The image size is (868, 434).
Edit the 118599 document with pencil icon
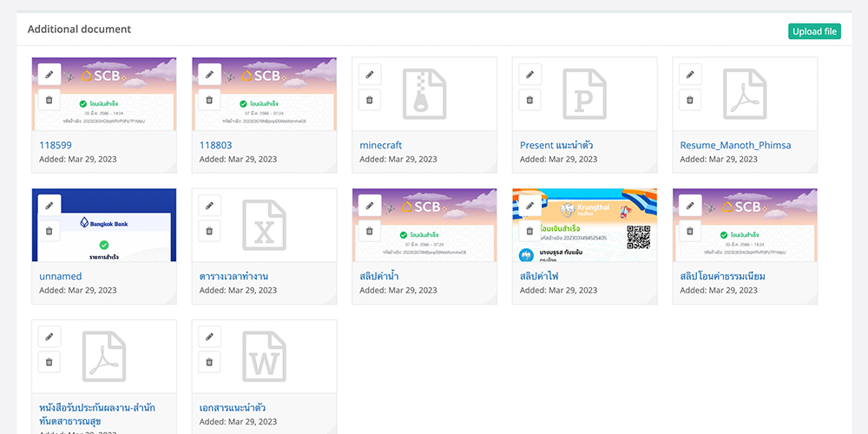[x=49, y=75]
